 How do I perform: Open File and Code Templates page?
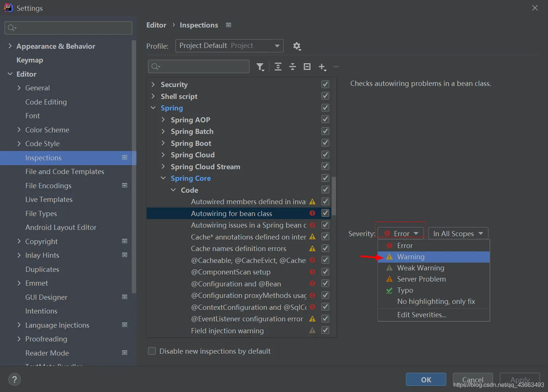(x=65, y=171)
